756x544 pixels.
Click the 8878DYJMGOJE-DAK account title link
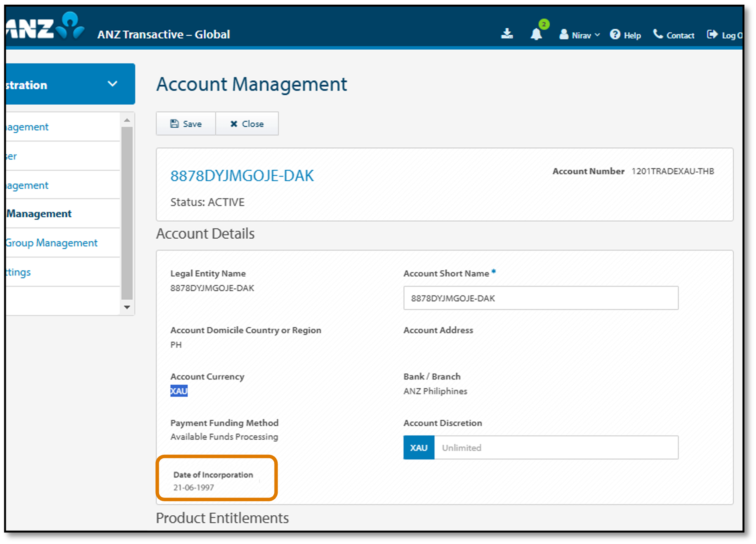pyautogui.click(x=242, y=176)
